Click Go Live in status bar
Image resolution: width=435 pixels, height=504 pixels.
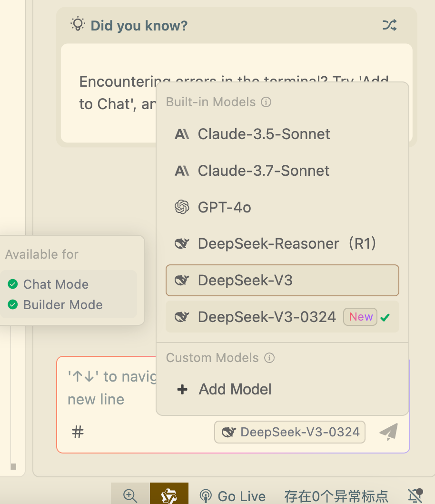232,495
